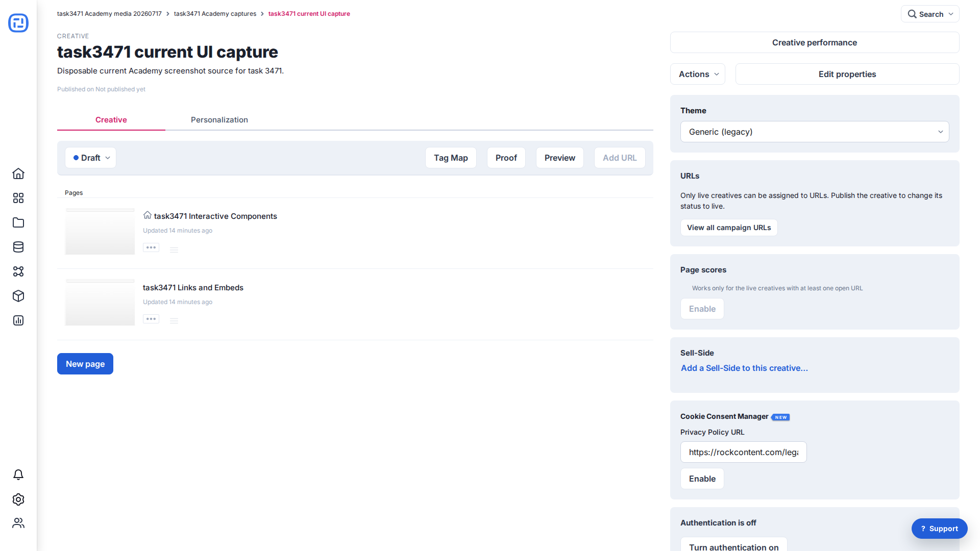The image size is (980, 551).
Task: Click the app logo in the sidebar
Action: pos(18,23)
